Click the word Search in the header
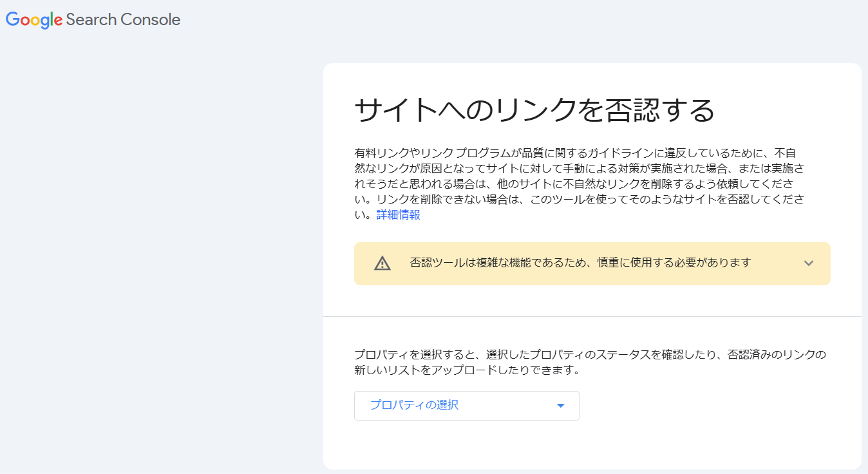The height and width of the screenshot is (474, 868). click(91, 20)
